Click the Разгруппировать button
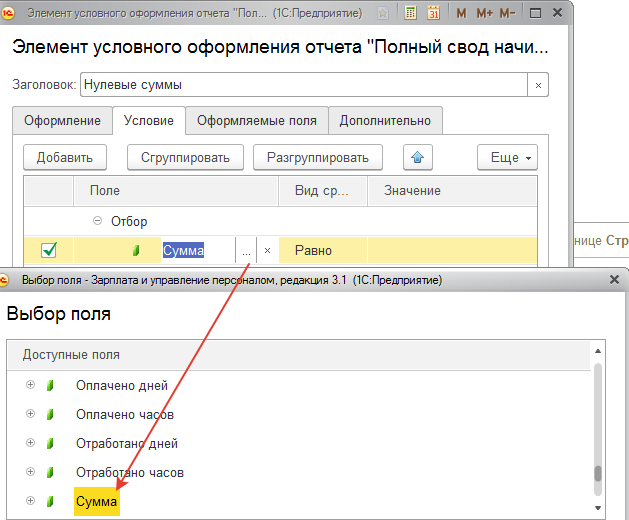 pos(318,157)
